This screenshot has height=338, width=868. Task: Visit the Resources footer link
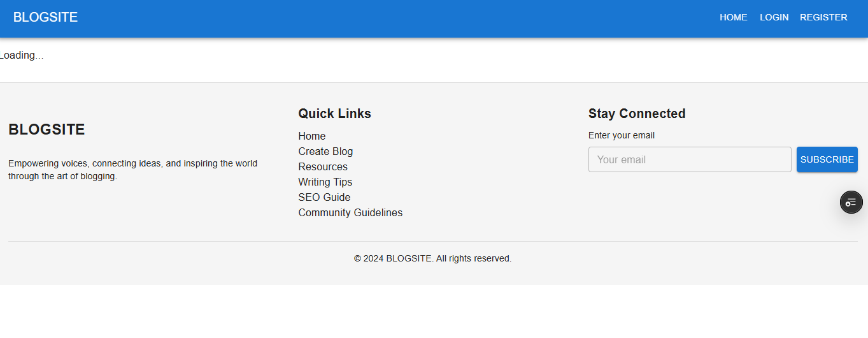(323, 166)
